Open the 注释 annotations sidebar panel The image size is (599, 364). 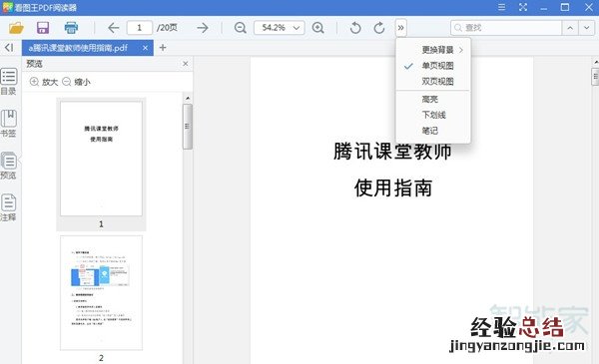pyautogui.click(x=8, y=207)
